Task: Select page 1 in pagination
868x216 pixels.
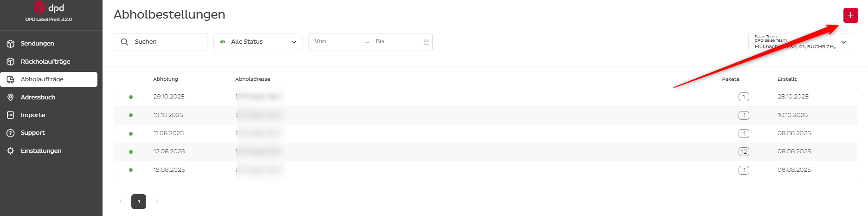Action: (x=139, y=202)
